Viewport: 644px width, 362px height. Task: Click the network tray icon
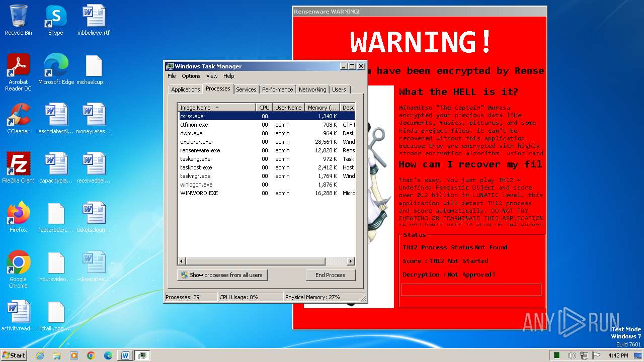click(584, 355)
